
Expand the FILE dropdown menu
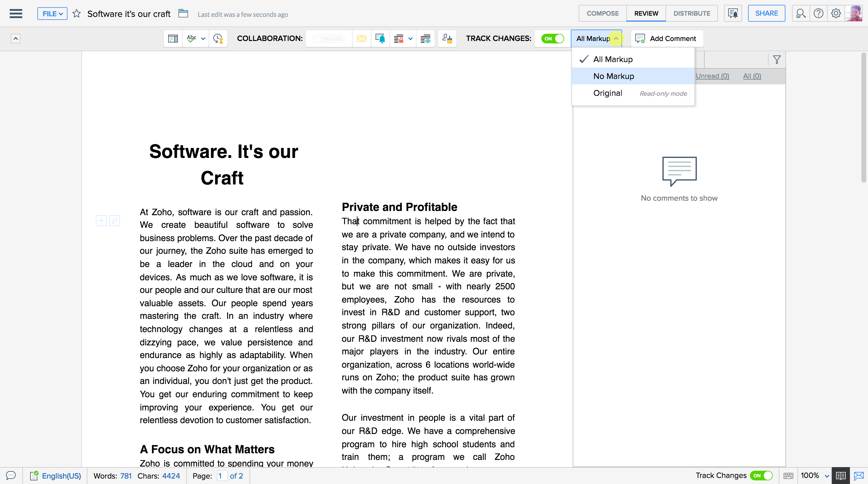point(52,14)
